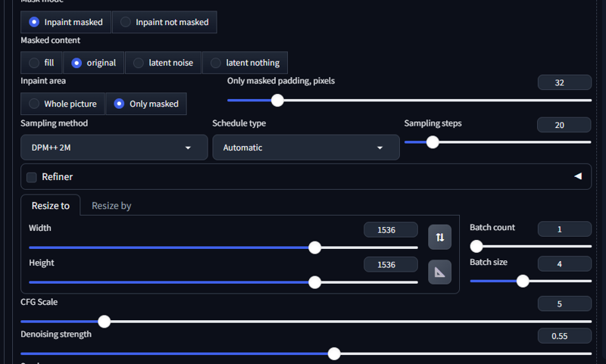Click the Sampling steps slider handle
The image size is (606, 364).
[x=433, y=142]
